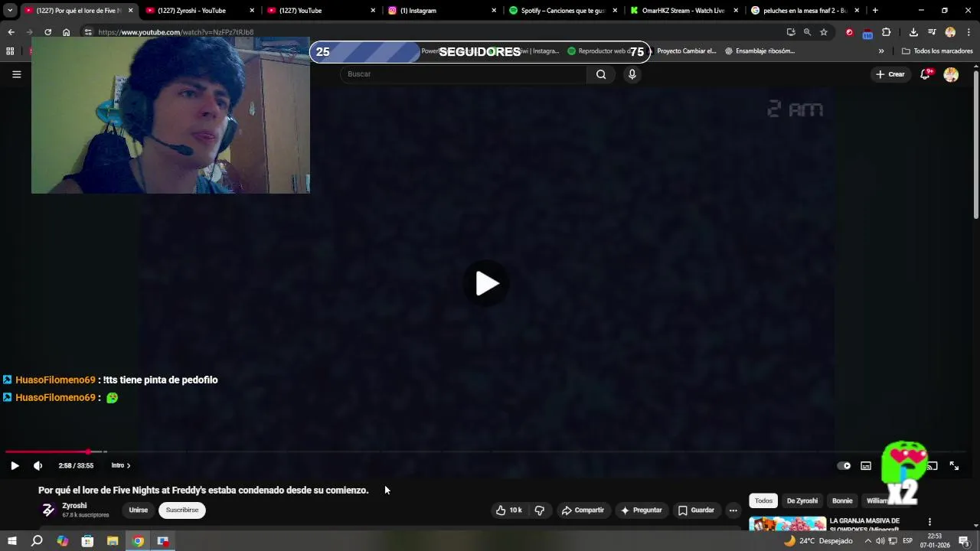Save video with the Guardar button
Viewport: 980px width, 551px height.
(x=696, y=510)
